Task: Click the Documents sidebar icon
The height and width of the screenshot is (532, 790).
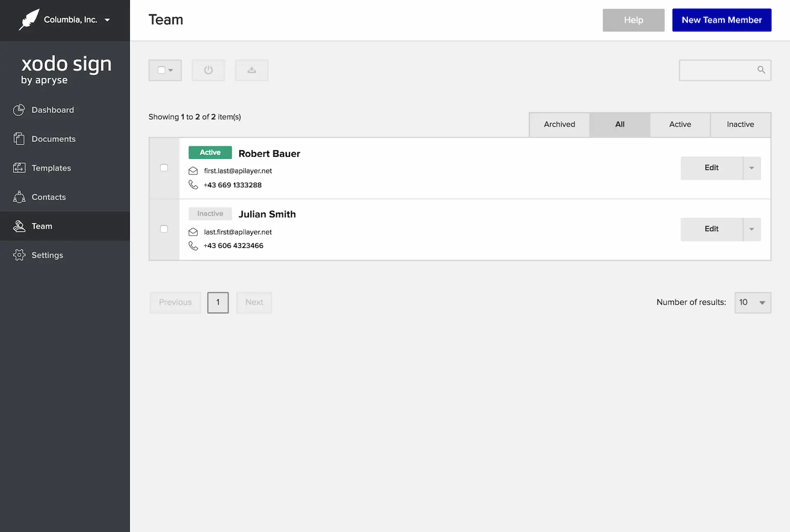Action: click(x=19, y=138)
